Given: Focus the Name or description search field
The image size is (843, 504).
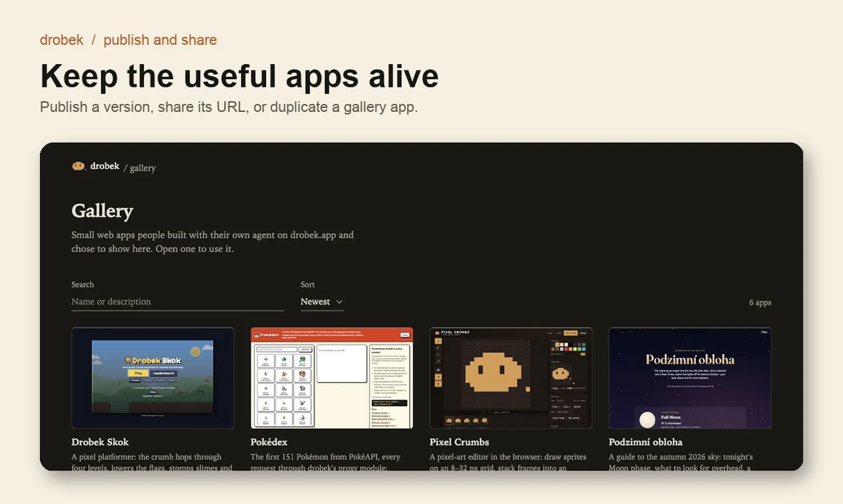Looking at the screenshot, I should [178, 302].
